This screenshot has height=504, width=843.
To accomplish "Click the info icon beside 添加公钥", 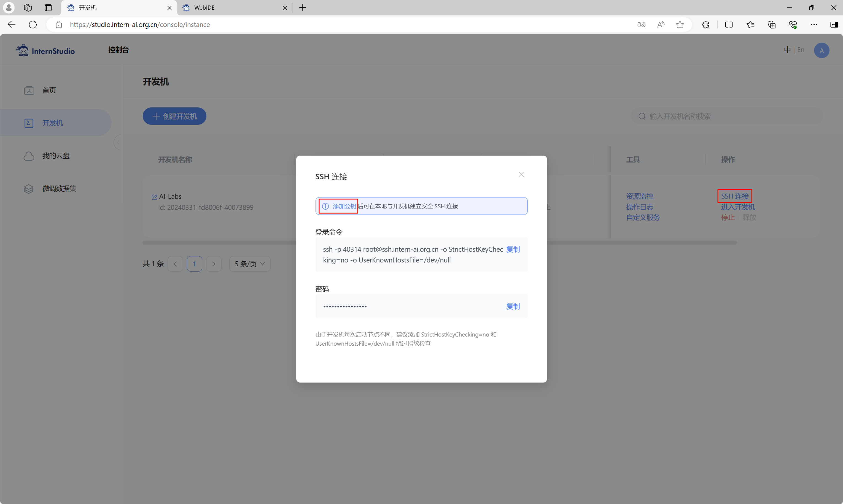I will point(325,206).
